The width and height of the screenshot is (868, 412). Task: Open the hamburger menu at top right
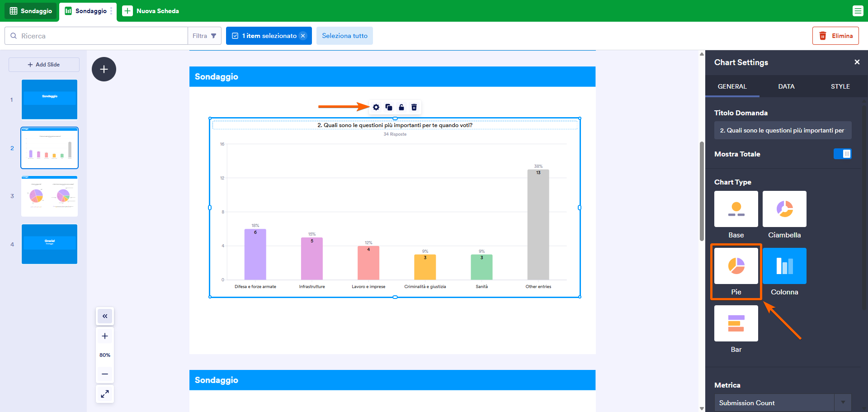pyautogui.click(x=858, y=11)
